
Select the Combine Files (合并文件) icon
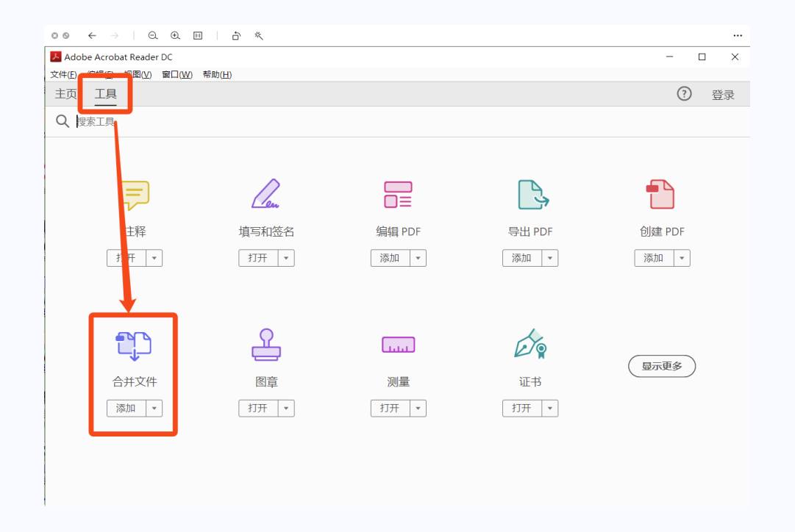134,345
